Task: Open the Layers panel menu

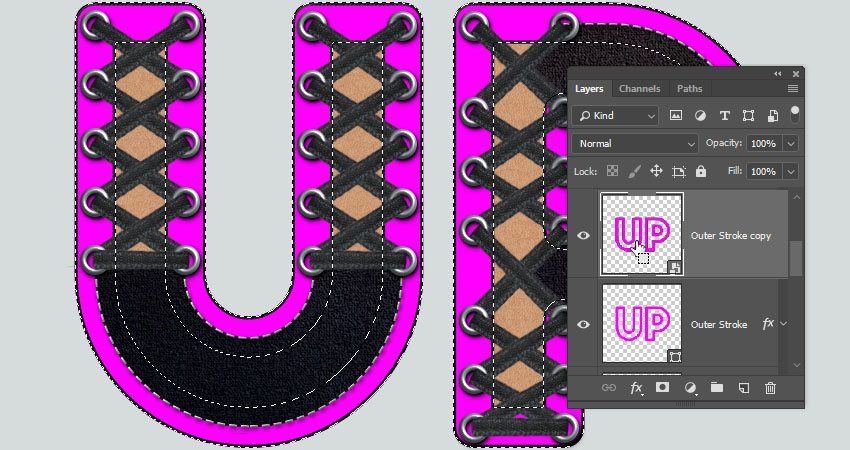Action: coord(793,88)
